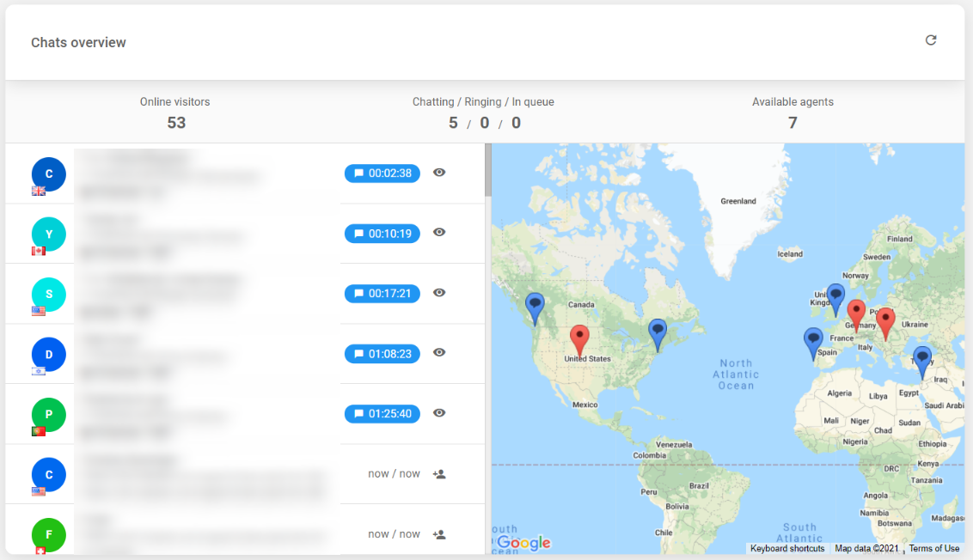The image size is (973, 560).
Task: Open the 01:08:23 chat timer badge
Action: pyautogui.click(x=382, y=354)
